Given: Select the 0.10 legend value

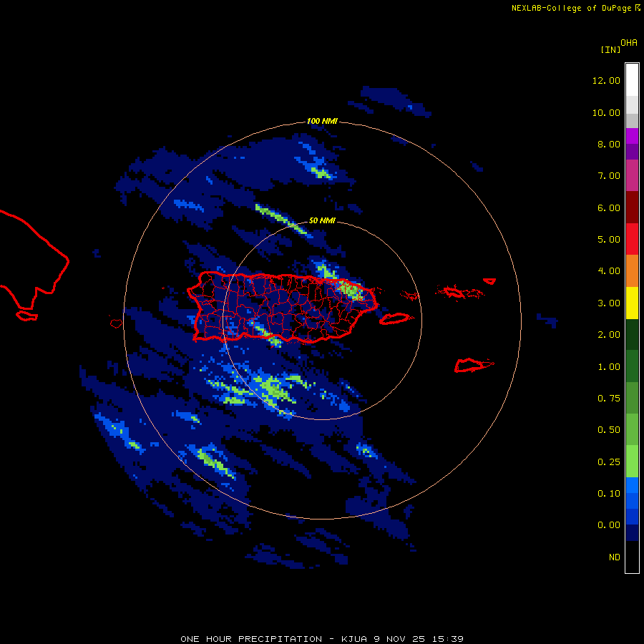Looking at the screenshot, I should click(x=609, y=494).
